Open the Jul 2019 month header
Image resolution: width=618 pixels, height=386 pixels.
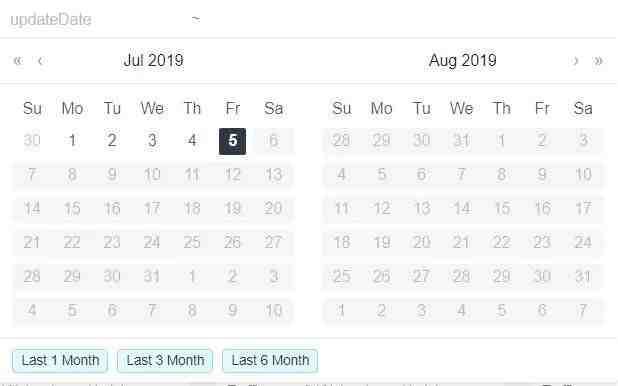(154, 60)
